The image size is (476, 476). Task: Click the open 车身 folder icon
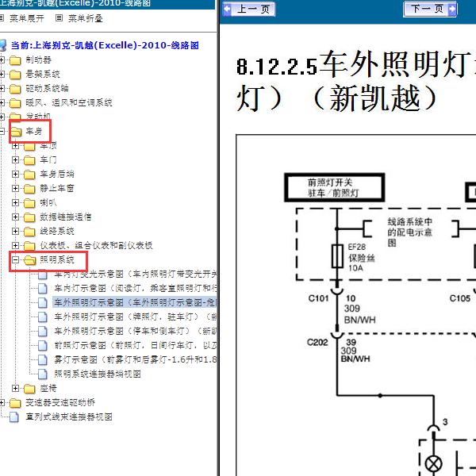coord(16,132)
